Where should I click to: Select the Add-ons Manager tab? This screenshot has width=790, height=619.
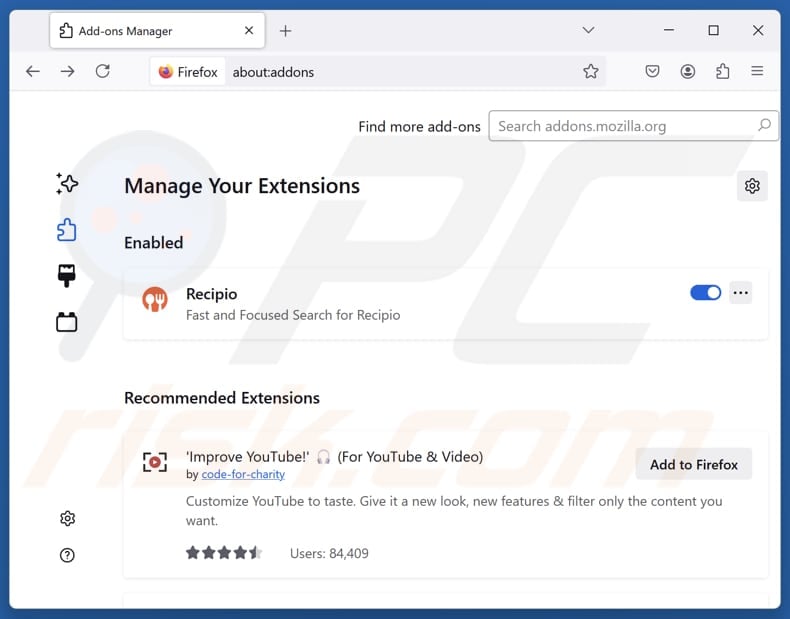(x=157, y=31)
